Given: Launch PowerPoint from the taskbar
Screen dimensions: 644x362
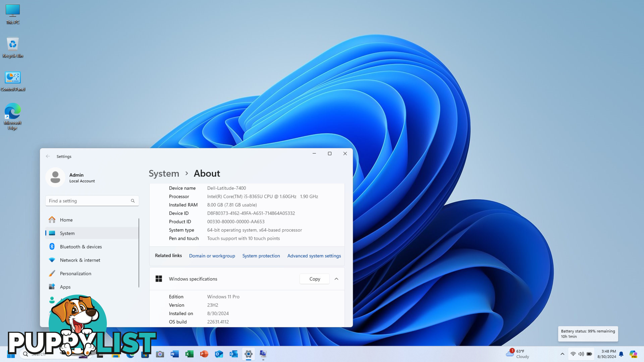Looking at the screenshot, I should tap(204, 354).
